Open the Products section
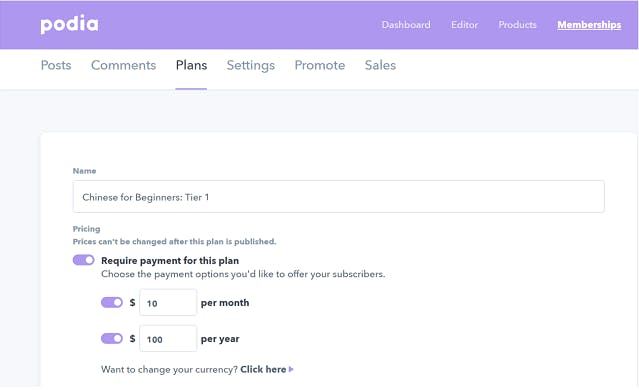Viewport: 639px width, 390px height. tap(518, 24)
